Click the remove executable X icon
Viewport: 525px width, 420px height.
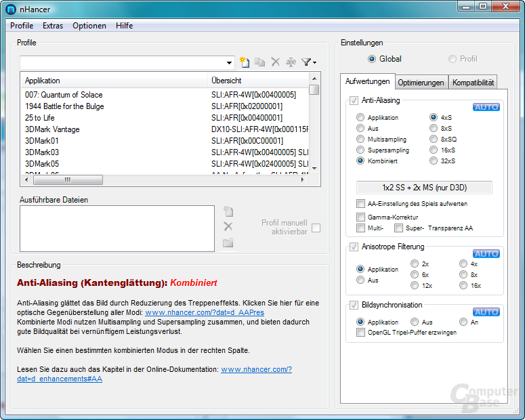(228, 227)
